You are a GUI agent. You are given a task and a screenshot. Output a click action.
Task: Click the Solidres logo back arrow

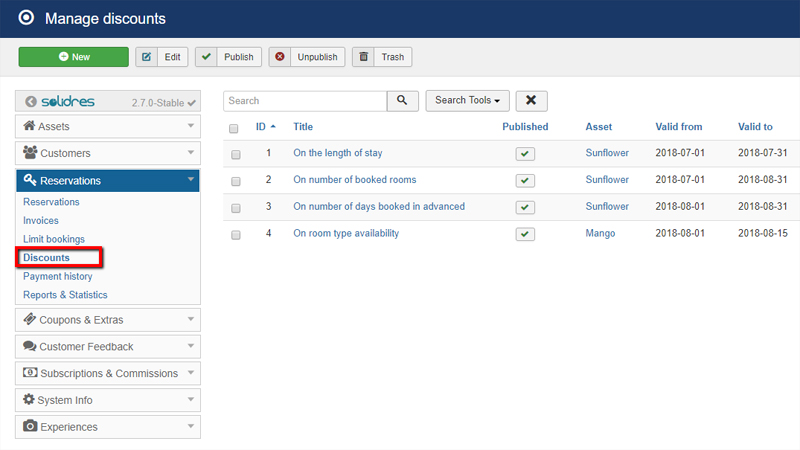point(31,102)
